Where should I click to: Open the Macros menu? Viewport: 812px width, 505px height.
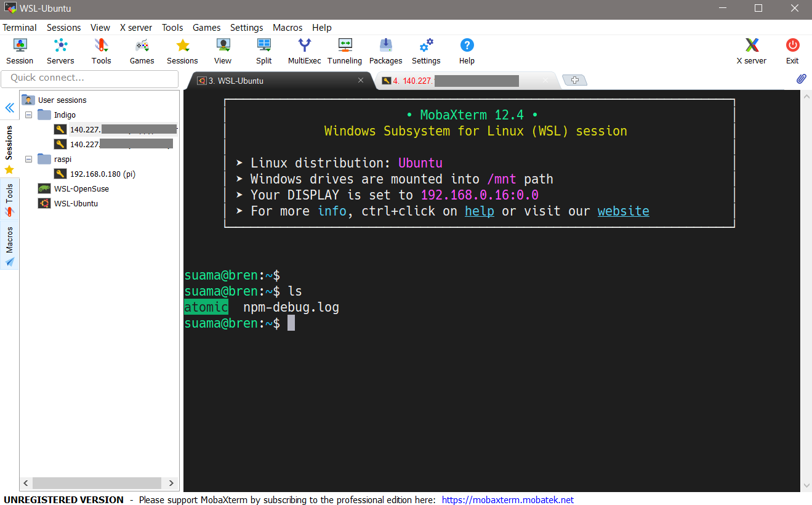tap(287, 27)
